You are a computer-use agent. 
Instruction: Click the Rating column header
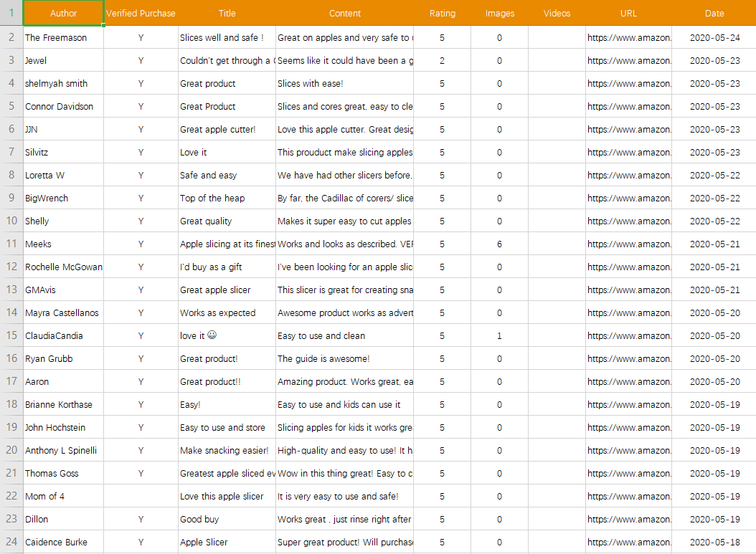click(442, 13)
